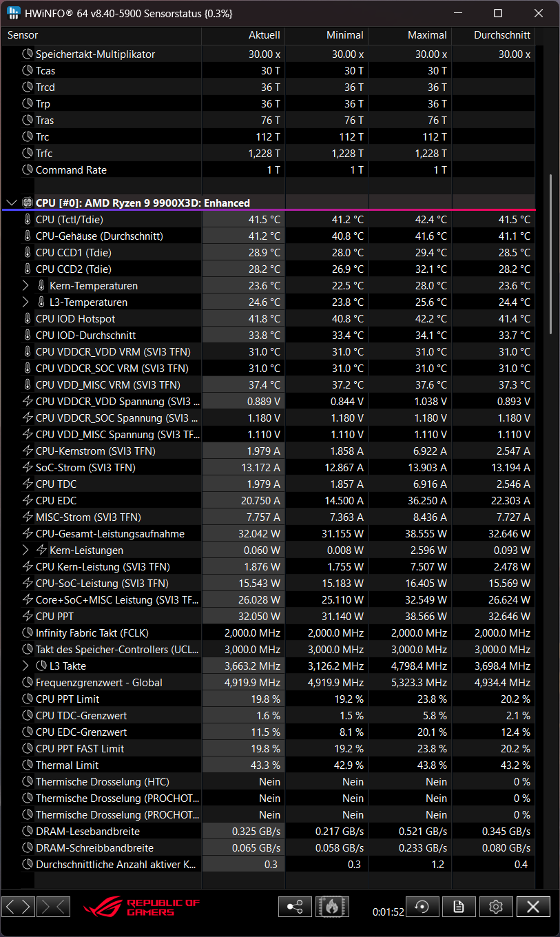Click the CPU chip icon in group header
This screenshot has height=937, width=560.
click(28, 203)
